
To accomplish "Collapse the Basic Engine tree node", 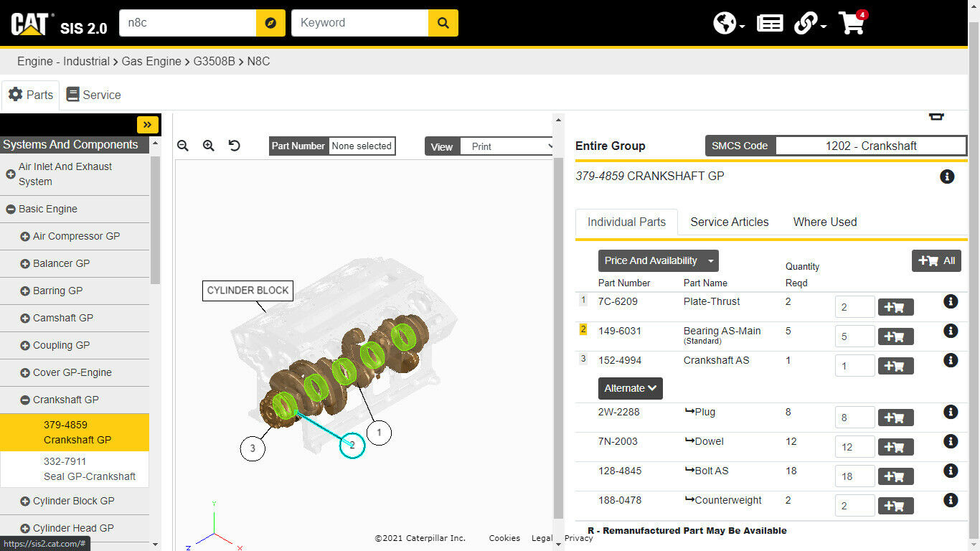I will coord(11,209).
